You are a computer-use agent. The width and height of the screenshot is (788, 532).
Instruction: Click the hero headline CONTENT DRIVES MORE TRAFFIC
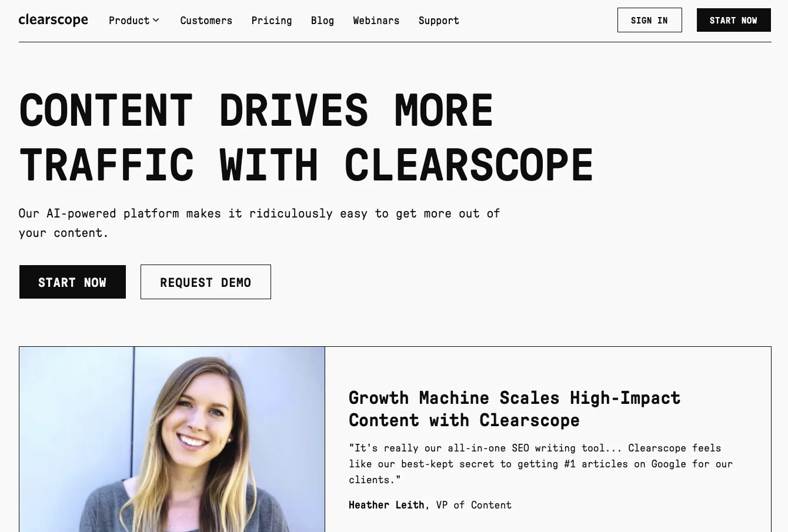(306, 136)
